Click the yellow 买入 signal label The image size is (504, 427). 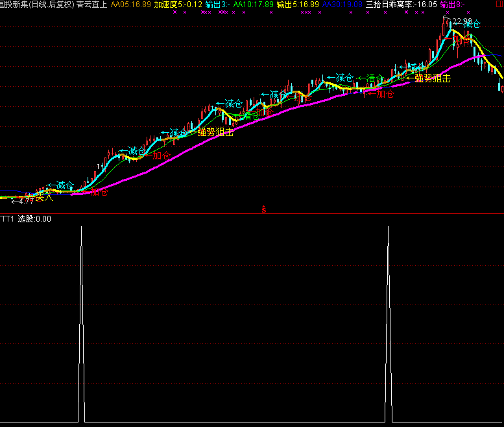point(44,196)
